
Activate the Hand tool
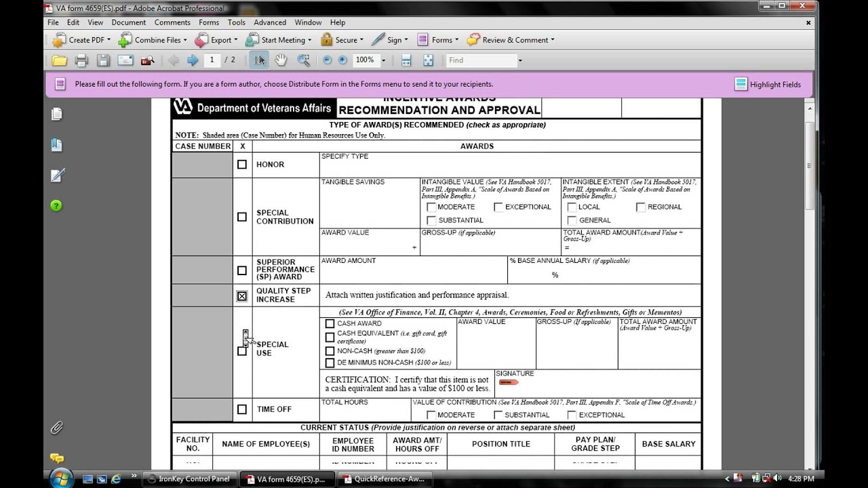[x=281, y=60]
